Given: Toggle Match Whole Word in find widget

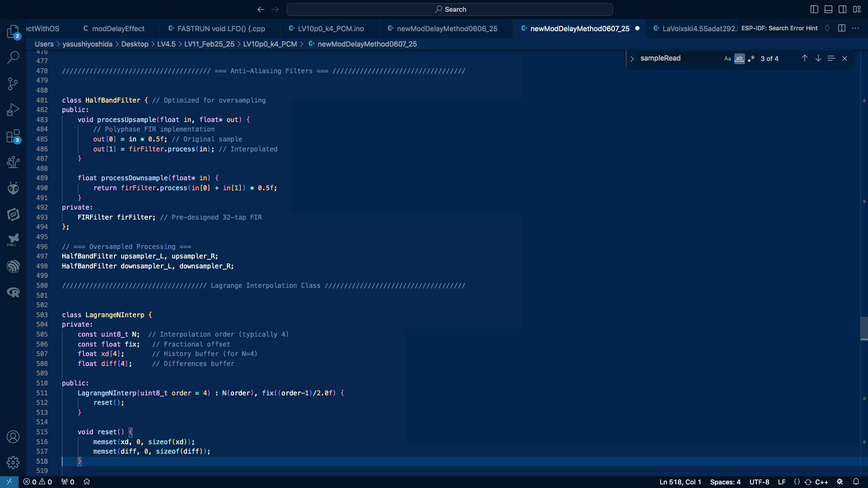Looking at the screenshot, I should tap(739, 59).
